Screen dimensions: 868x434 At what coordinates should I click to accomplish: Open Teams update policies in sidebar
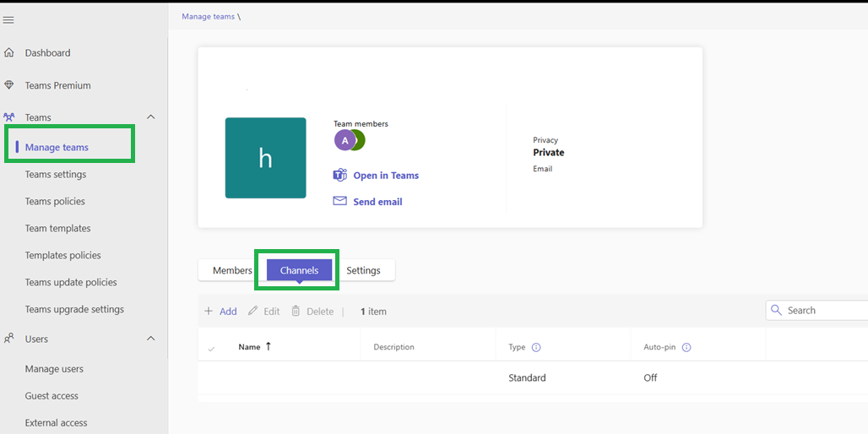coord(71,282)
